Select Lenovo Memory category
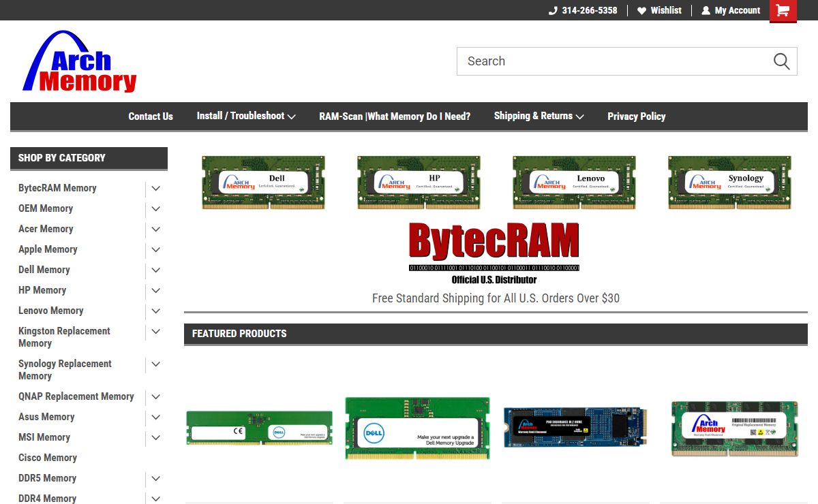Screen dimensions: 818x504 pyautogui.click(x=51, y=311)
